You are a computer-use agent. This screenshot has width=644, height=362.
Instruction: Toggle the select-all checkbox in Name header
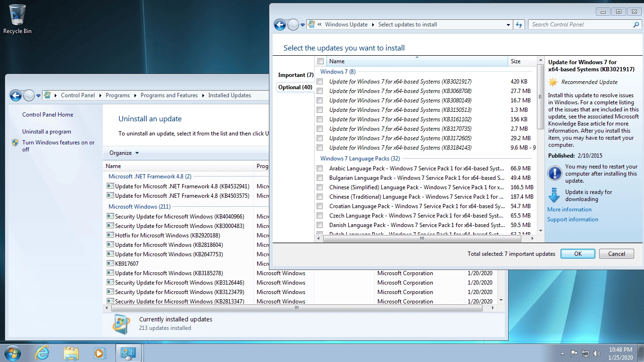click(321, 61)
